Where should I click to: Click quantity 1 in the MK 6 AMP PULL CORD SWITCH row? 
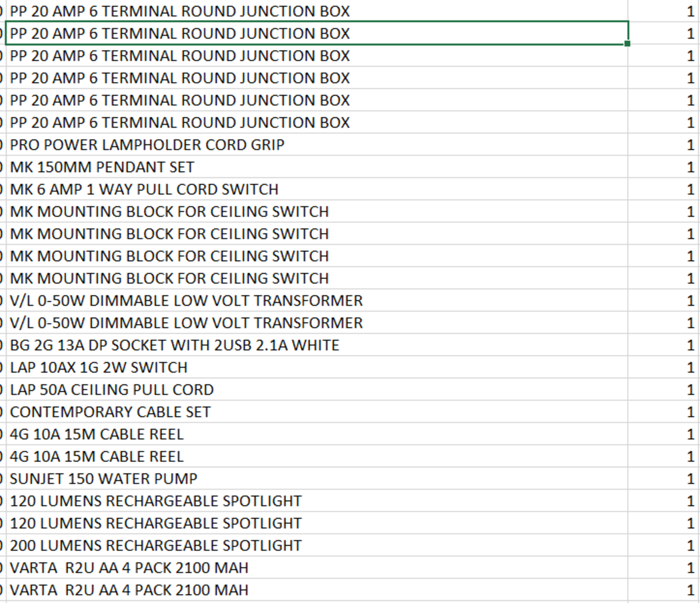coord(663,189)
